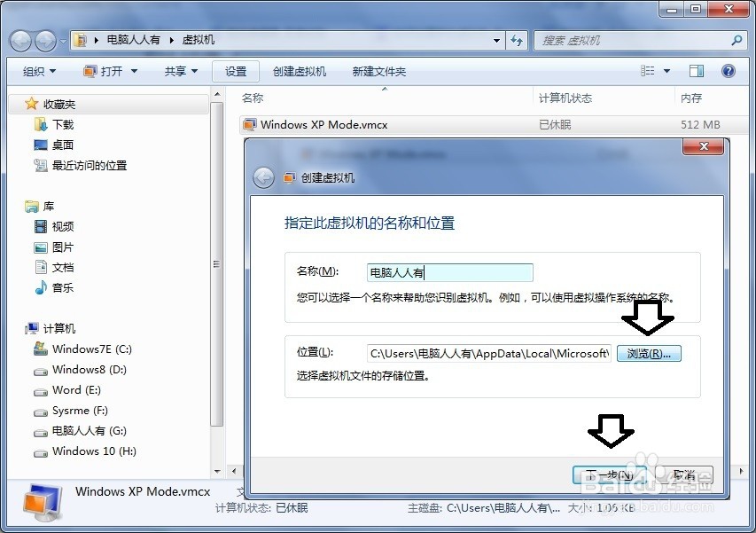Image resolution: width=756 pixels, height=533 pixels.
Task: Open 桌面 in favorites
Action: tap(63, 145)
